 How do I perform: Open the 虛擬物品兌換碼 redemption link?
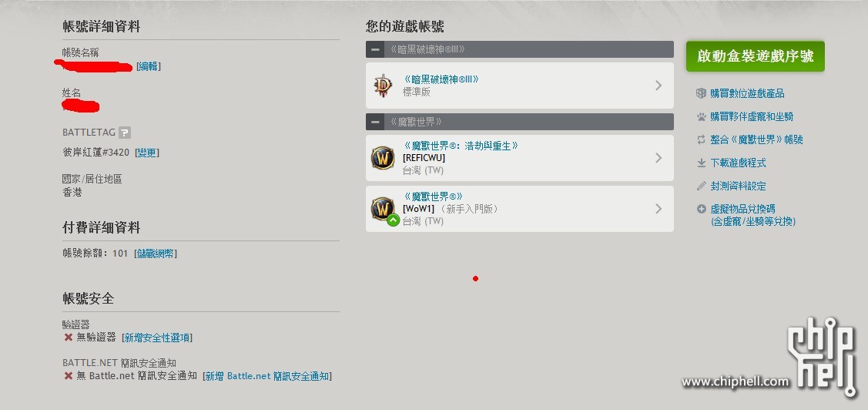click(753, 215)
